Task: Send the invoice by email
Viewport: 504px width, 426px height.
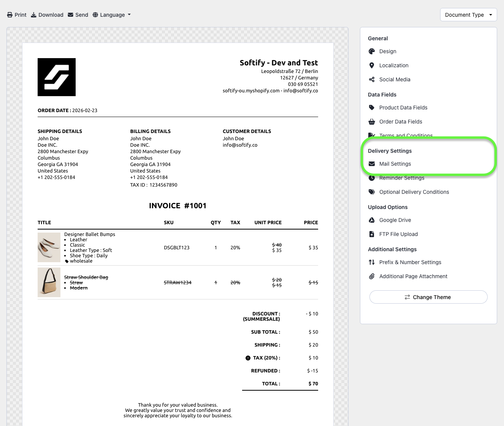Action: click(78, 15)
